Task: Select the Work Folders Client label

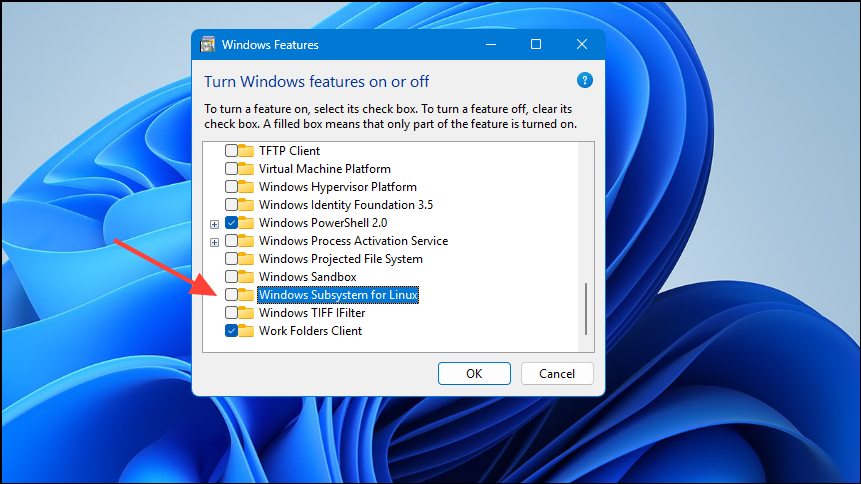Action: point(310,331)
